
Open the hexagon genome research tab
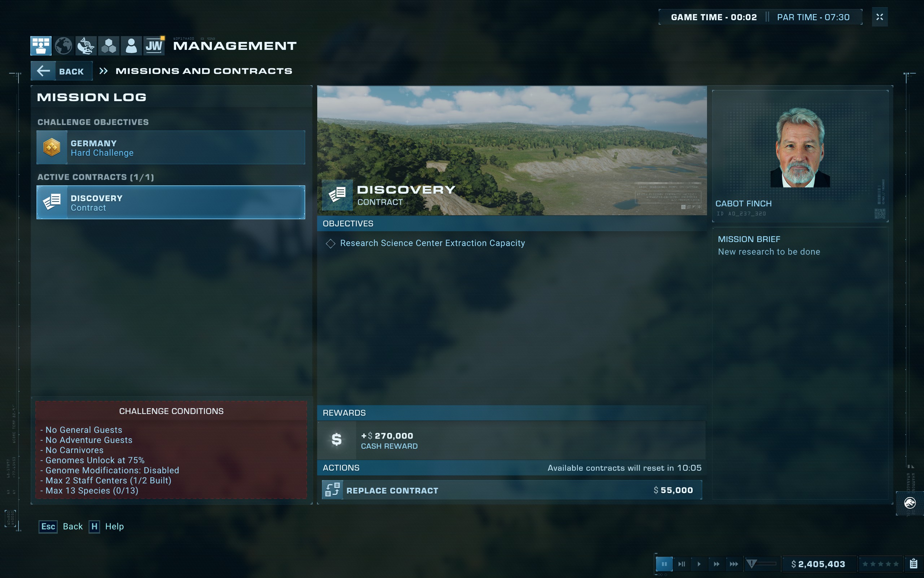[108, 46]
